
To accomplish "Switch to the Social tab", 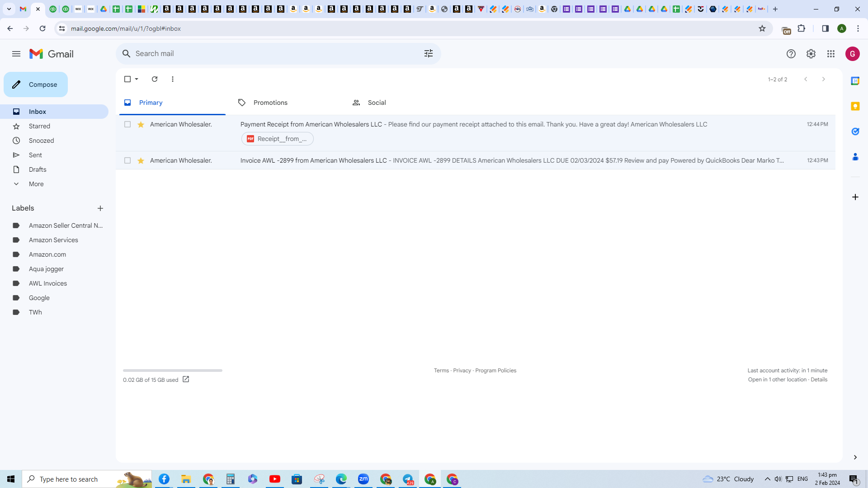I will coord(401,103).
